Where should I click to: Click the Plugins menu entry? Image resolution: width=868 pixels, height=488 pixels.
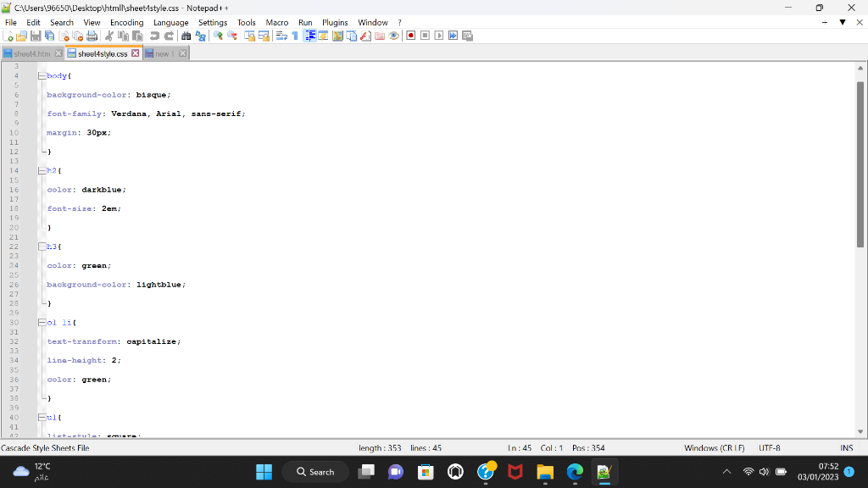[x=335, y=22]
